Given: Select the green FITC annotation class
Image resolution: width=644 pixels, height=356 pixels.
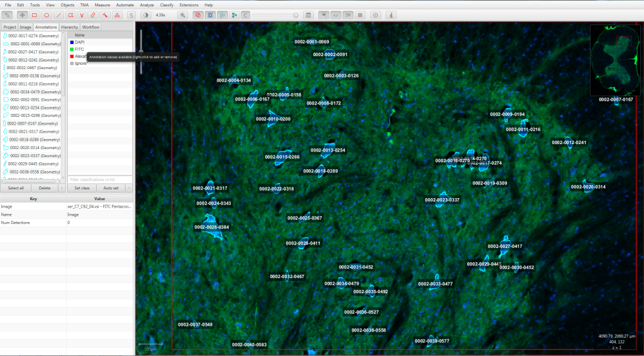Looking at the screenshot, I should tap(79, 49).
